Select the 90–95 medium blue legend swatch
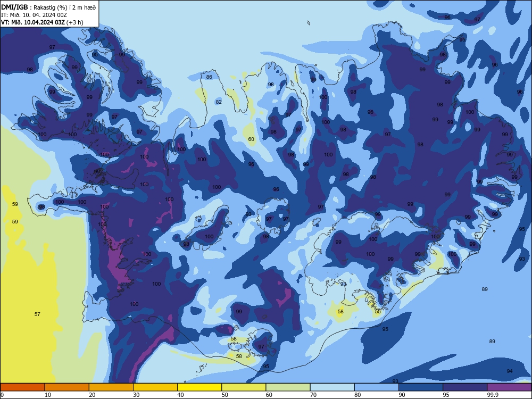The image size is (532, 399). tap(421, 387)
